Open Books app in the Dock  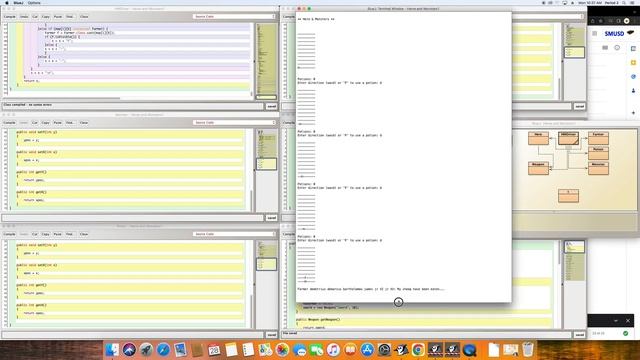350,350
